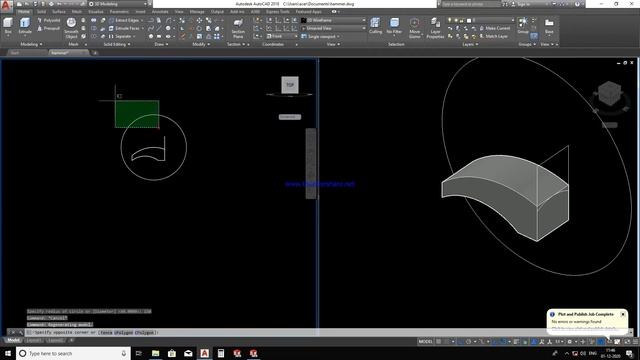Screen dimensions: 640x360
Task: Click Windows taskbar search box
Action: [x=73, y=353]
